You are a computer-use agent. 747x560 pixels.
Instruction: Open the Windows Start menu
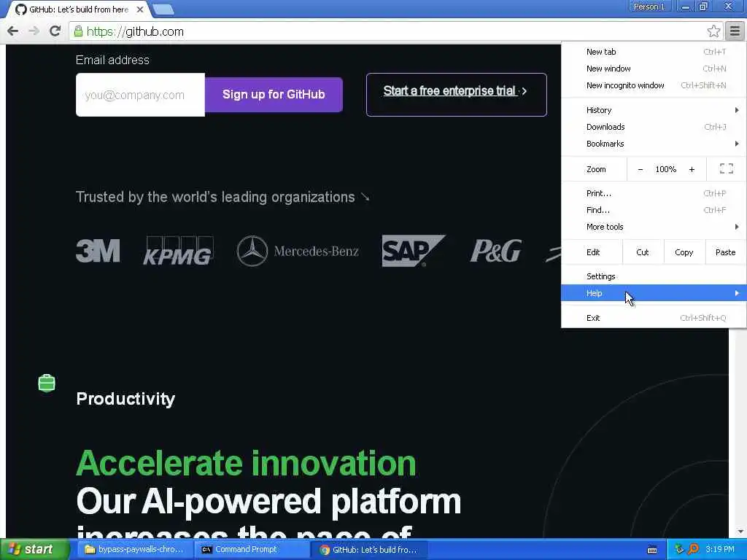pyautogui.click(x=34, y=549)
